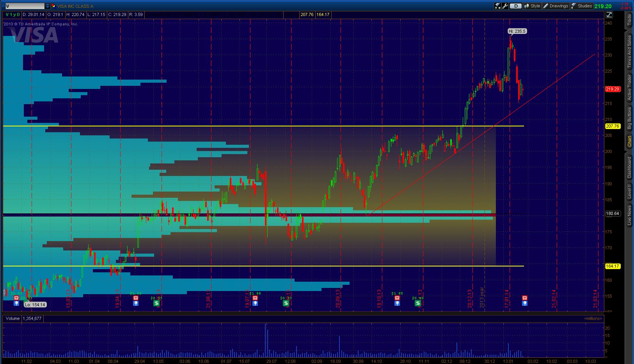Click the phone icon under the $1.88 estimate
Screen dimensions: 634x364
tap(255, 298)
